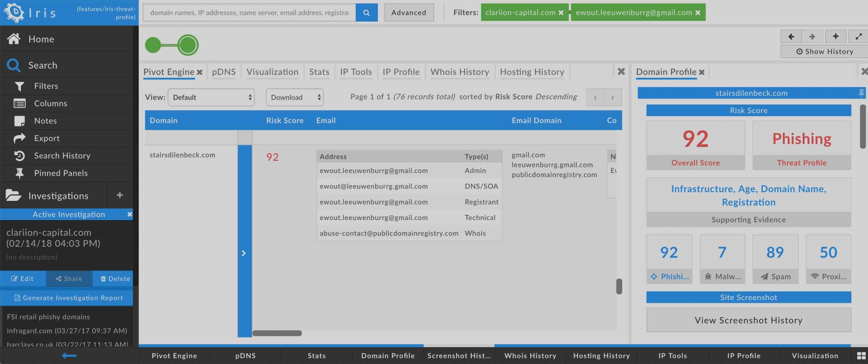Click the layout grid icon in bottom bar
Viewport: 868px width, 364px height.
coord(861,356)
